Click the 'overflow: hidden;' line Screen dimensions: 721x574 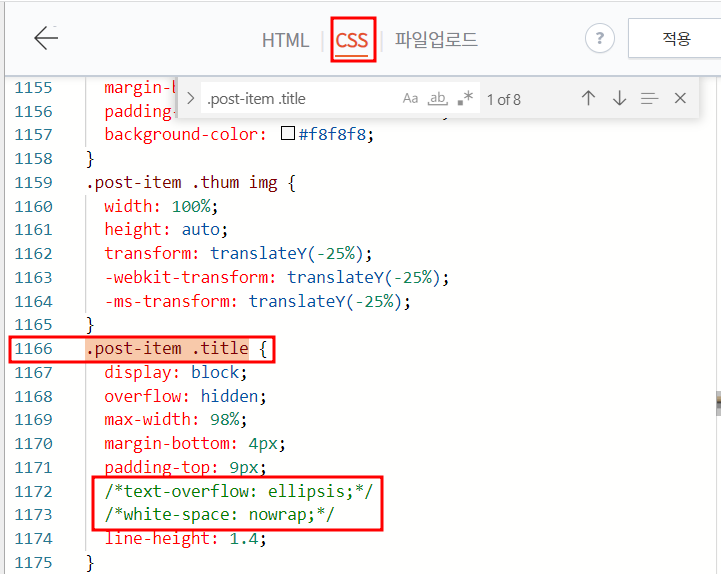[185, 396]
